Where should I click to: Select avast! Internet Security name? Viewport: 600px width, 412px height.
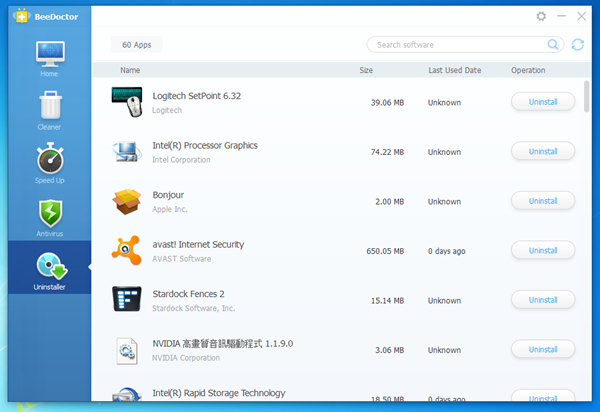(198, 244)
